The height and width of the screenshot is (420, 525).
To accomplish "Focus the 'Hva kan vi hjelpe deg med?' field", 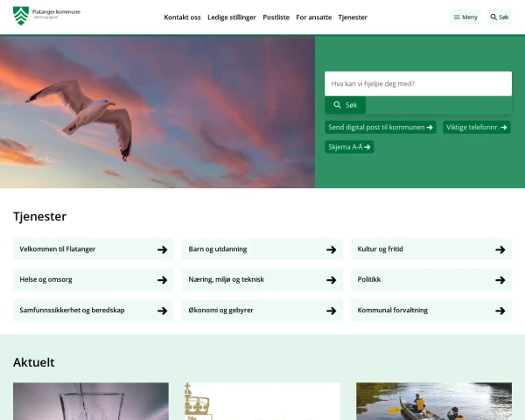I will (x=417, y=84).
